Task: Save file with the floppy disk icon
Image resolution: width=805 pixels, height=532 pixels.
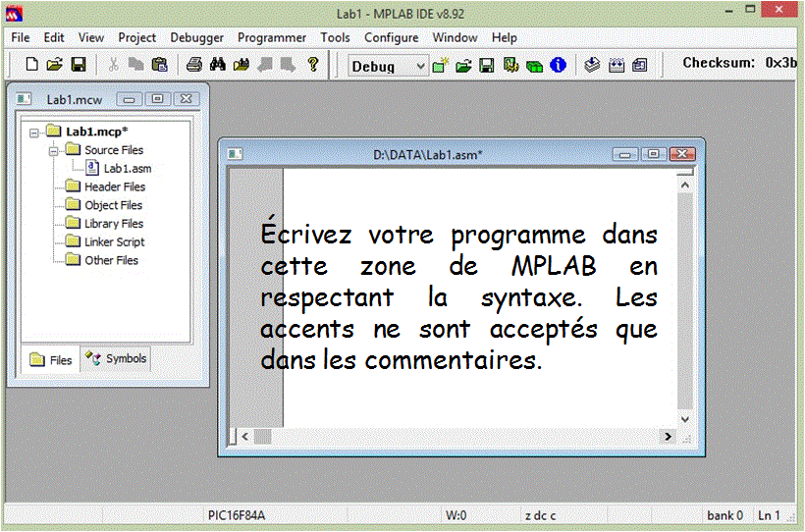Action: (78, 64)
